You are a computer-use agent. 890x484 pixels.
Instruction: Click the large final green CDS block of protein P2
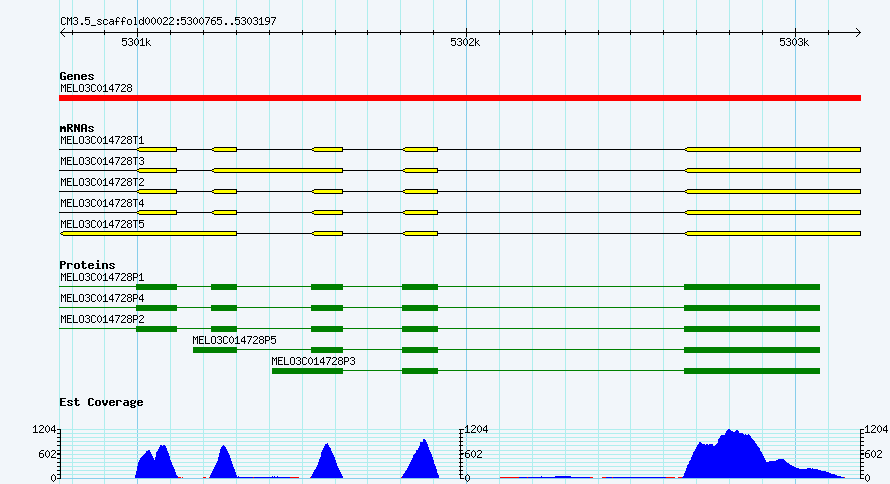click(x=752, y=329)
